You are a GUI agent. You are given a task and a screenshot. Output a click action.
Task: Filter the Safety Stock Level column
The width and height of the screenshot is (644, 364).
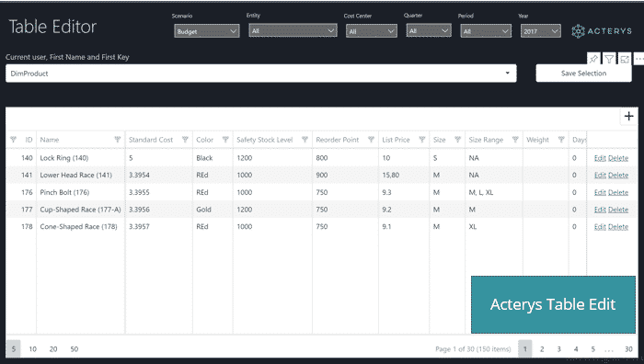tap(305, 140)
